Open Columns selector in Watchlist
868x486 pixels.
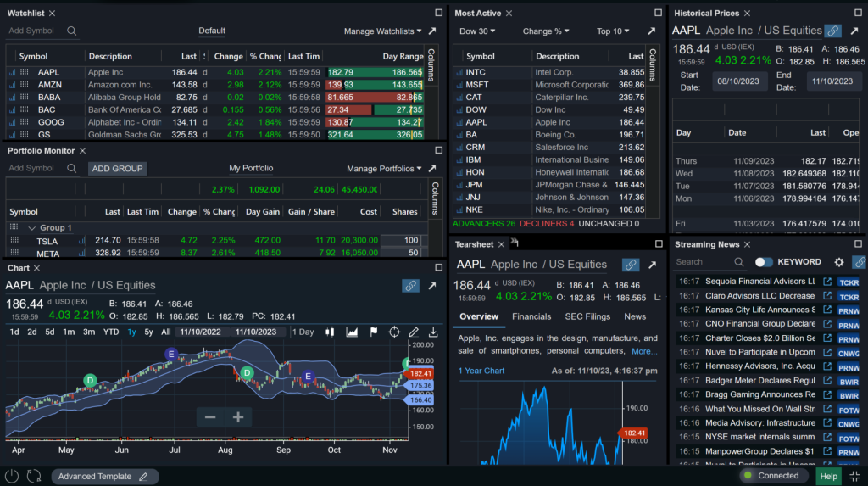[x=431, y=64]
